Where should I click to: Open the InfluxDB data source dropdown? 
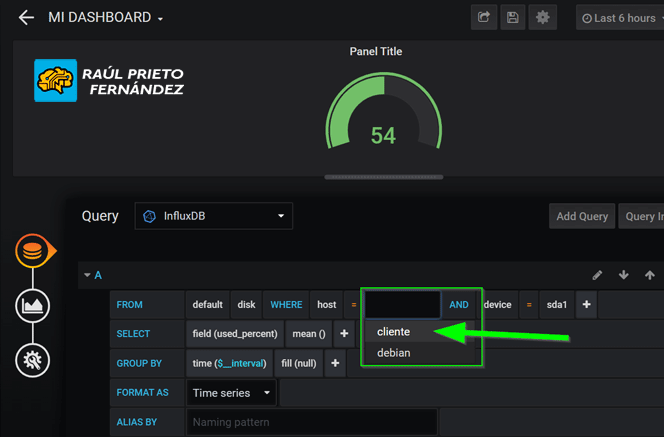pyautogui.click(x=213, y=216)
